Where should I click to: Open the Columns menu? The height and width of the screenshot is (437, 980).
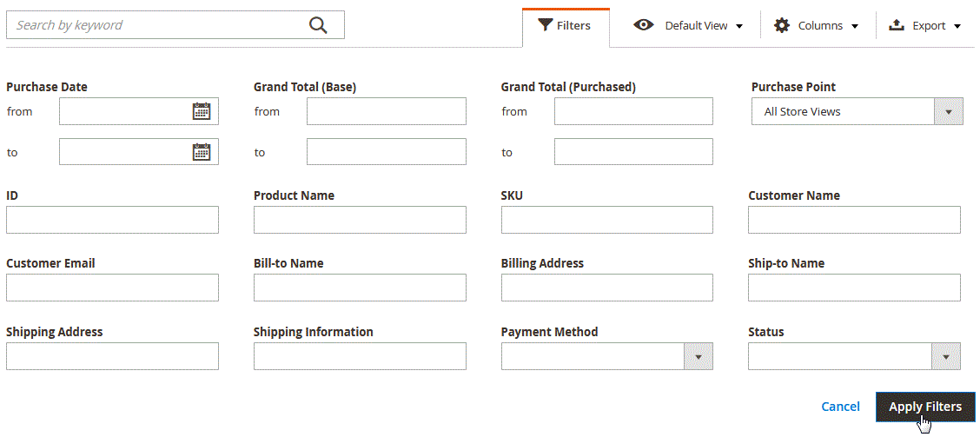pyautogui.click(x=817, y=26)
